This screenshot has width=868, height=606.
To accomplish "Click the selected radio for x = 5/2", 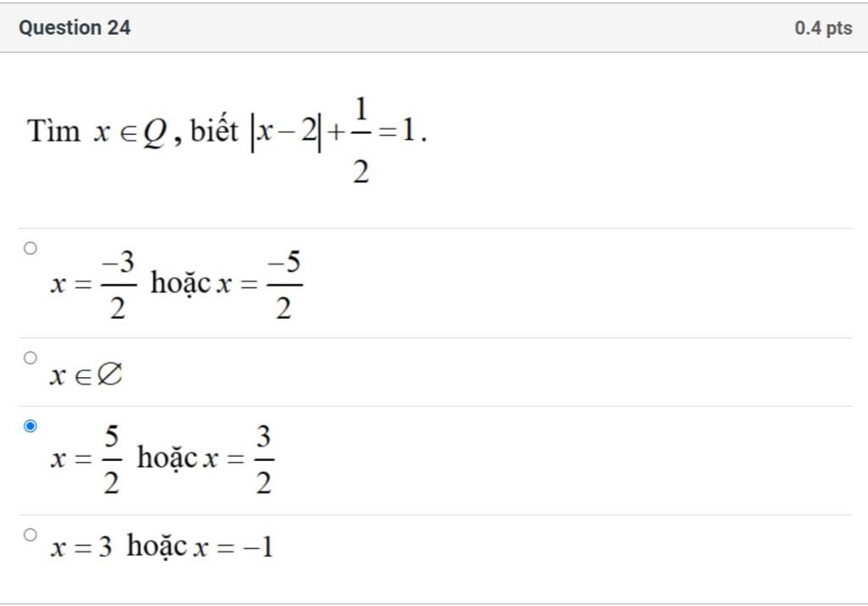I will (x=31, y=425).
